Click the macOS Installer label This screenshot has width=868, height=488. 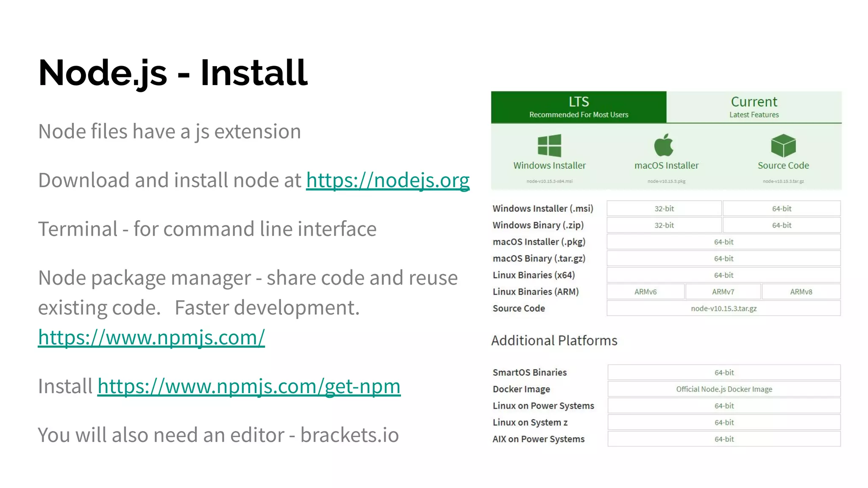666,166
